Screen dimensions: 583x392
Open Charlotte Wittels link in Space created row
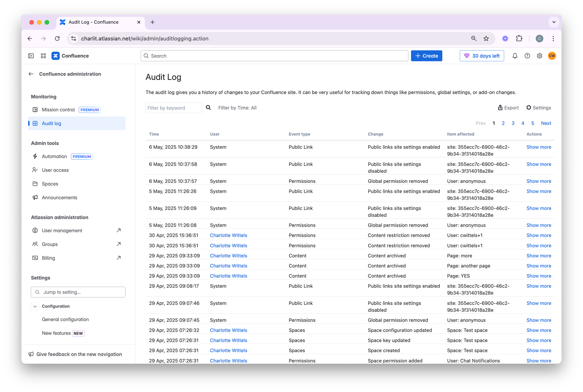pyautogui.click(x=228, y=350)
